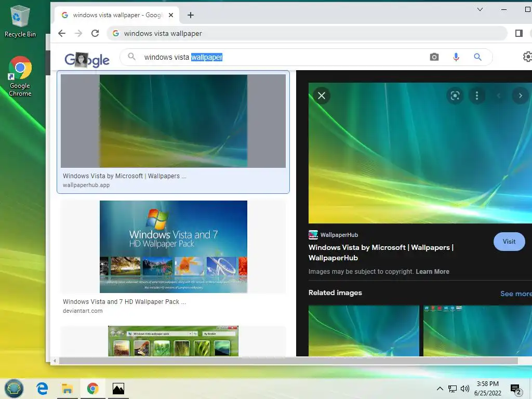Screen dimensions: 532x399
Task: Open the three-dot more options menu
Action: 477,96
